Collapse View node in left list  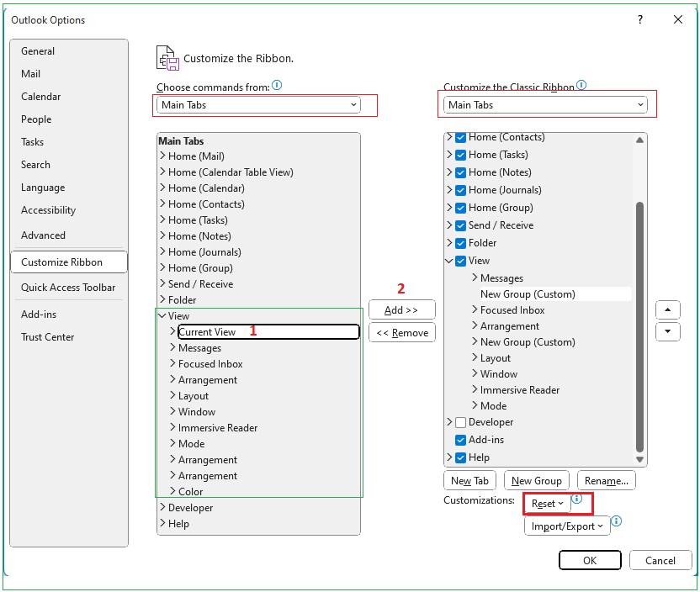coord(162,315)
